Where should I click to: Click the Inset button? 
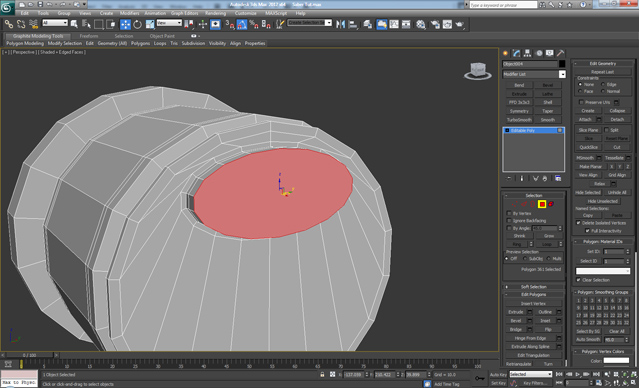(545, 321)
